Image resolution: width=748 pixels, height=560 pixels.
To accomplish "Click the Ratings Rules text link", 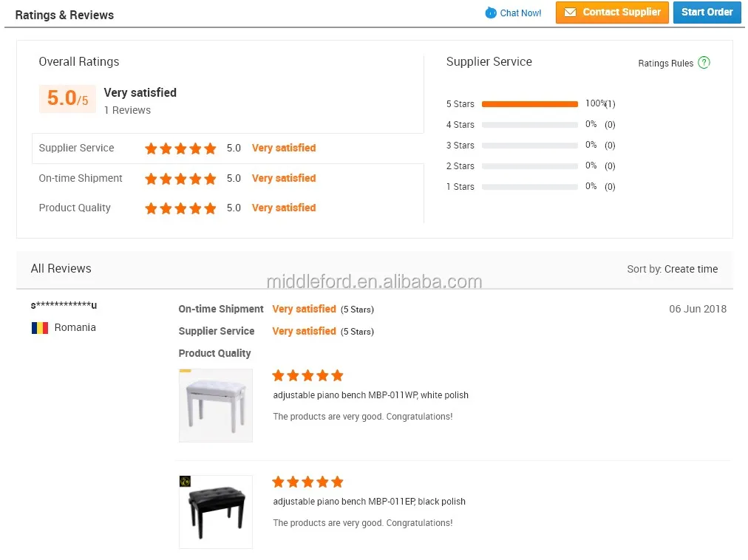I will [665, 64].
